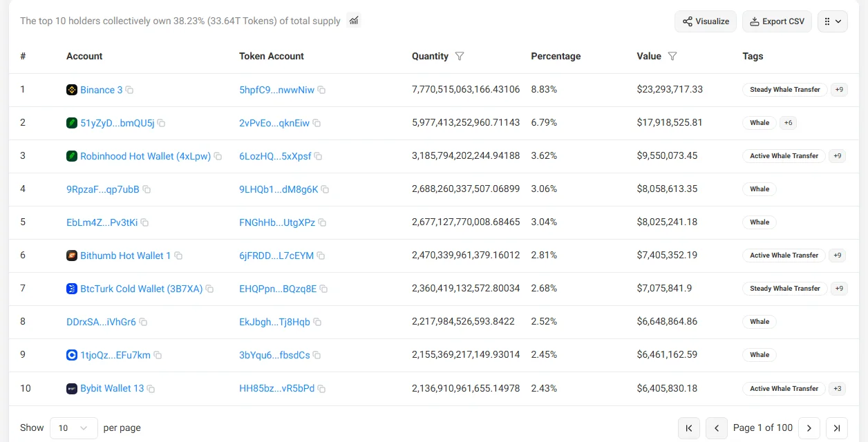This screenshot has height=442, width=868.
Task: Expand the +9 tags for Binance 3
Action: click(838, 90)
